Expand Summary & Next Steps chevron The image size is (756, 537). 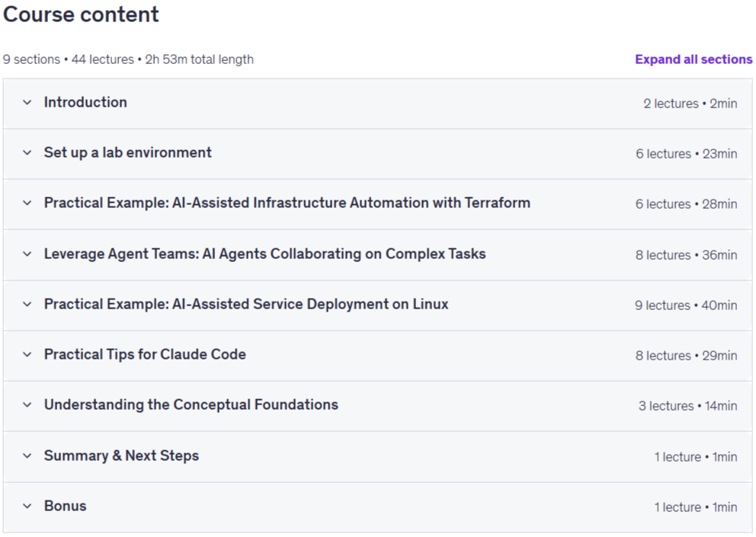(27, 455)
